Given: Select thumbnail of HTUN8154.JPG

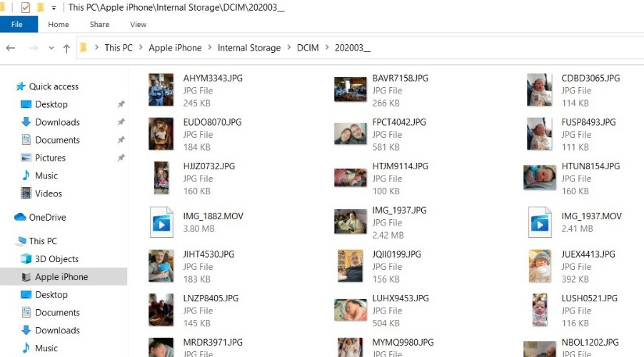Looking at the screenshot, I should [540, 178].
